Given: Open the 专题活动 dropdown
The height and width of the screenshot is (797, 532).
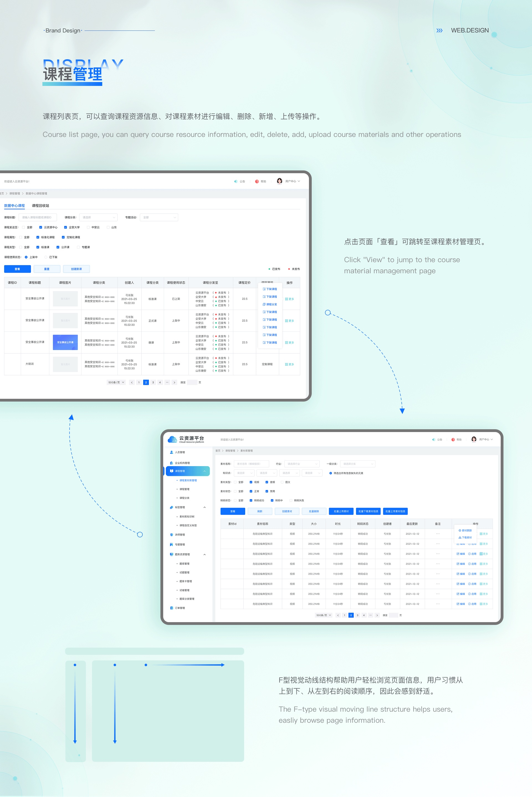Looking at the screenshot, I should pyautogui.click(x=159, y=218).
